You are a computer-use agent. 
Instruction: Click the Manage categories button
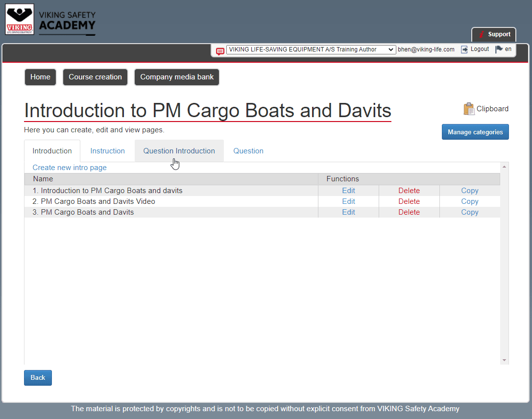[475, 132]
